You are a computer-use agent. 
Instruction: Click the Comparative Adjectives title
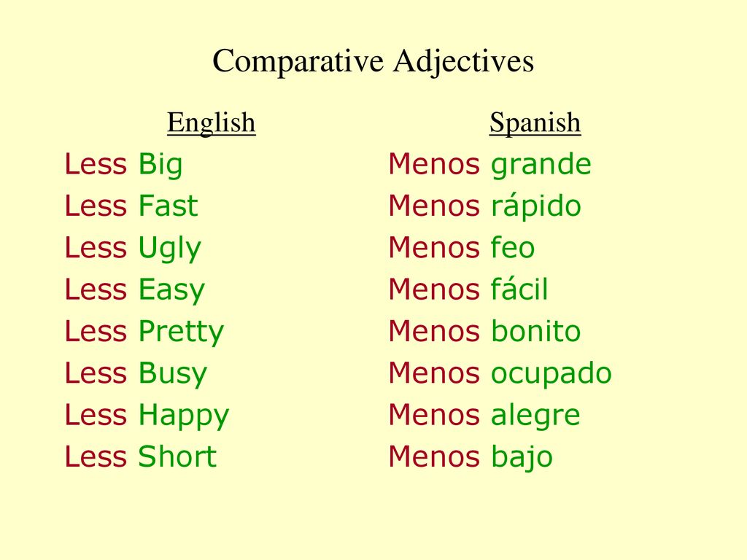click(373, 62)
